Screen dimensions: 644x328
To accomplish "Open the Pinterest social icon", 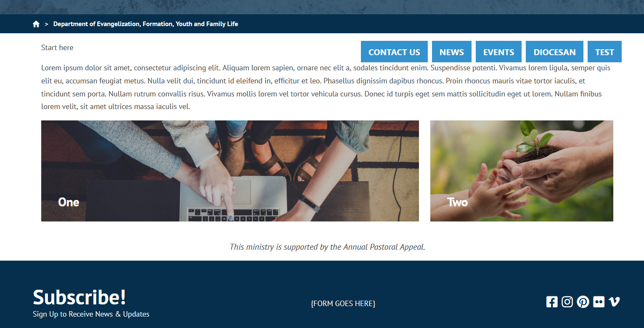I will (x=583, y=301).
